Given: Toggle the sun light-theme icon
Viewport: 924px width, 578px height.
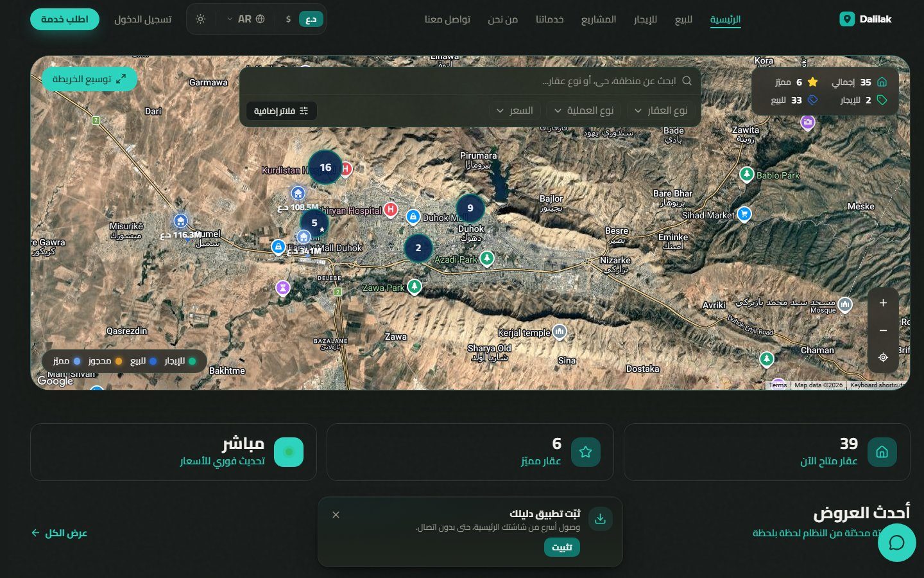Looking at the screenshot, I should (200, 19).
